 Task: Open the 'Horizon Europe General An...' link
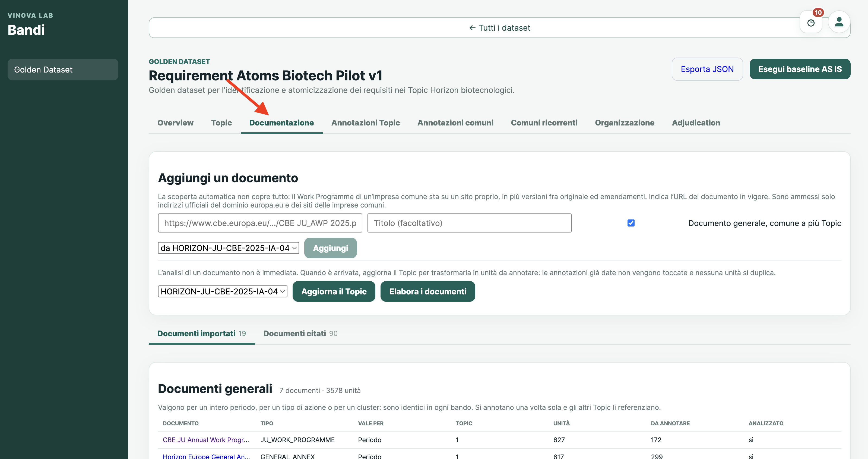point(206,456)
